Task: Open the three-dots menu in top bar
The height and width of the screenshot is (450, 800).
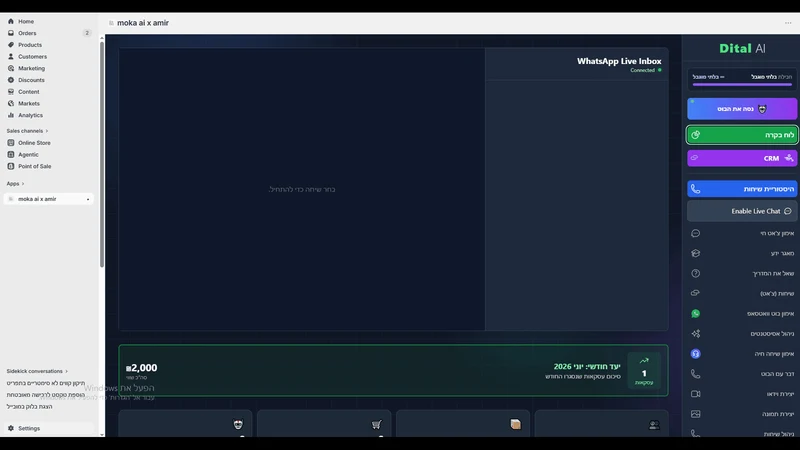Action: (788, 23)
